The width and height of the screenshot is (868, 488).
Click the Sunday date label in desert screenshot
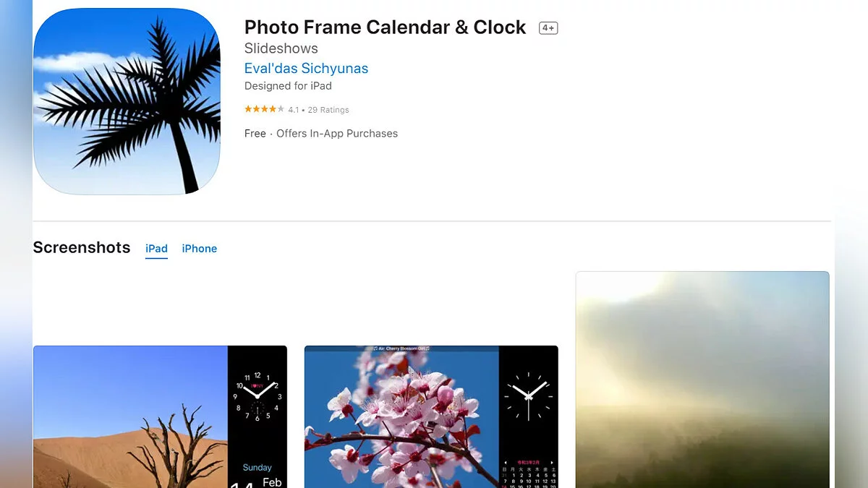[x=257, y=468]
